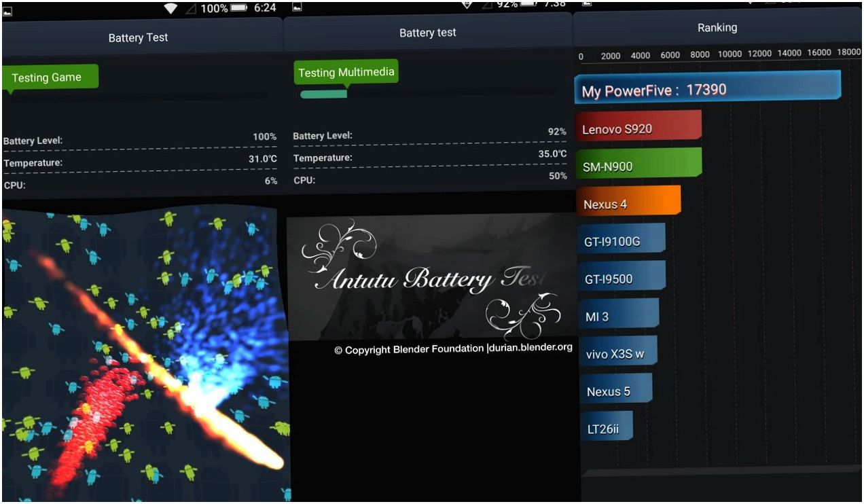This screenshot has height=504, width=864.
Task: Select the 'Nexus 4' orange ranking bar
Action: point(629,202)
